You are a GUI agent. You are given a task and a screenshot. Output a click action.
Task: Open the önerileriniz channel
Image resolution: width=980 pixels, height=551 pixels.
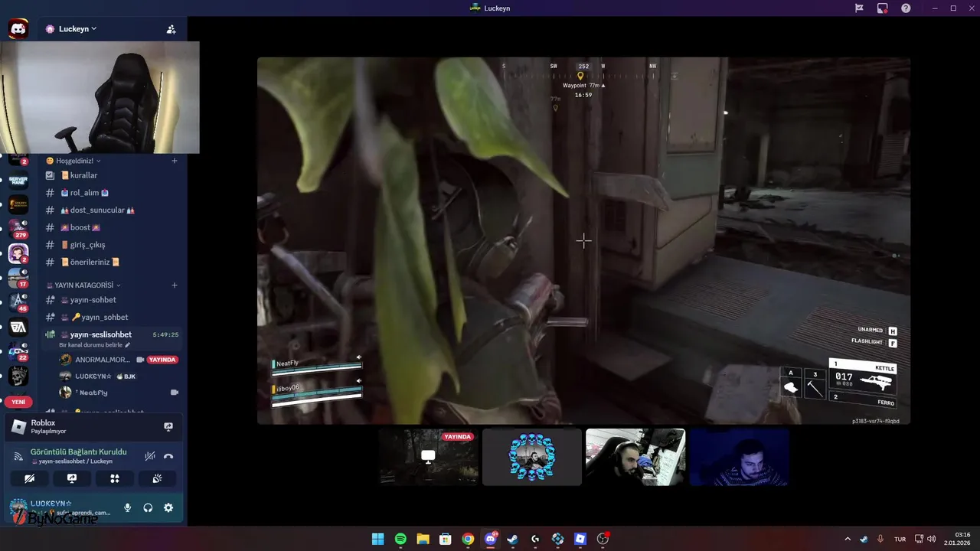pos(112,262)
